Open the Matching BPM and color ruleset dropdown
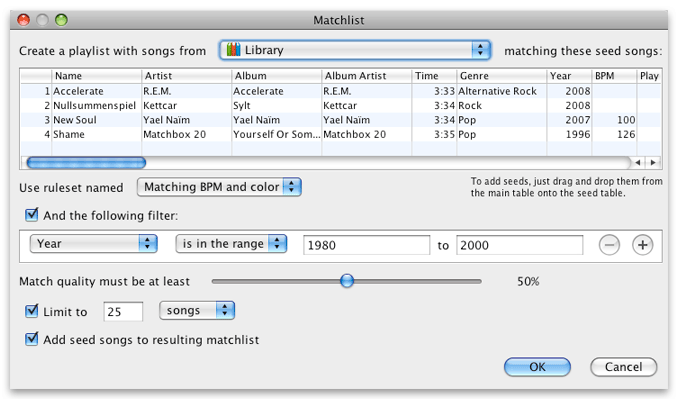The height and width of the screenshot is (399, 678). point(219,187)
